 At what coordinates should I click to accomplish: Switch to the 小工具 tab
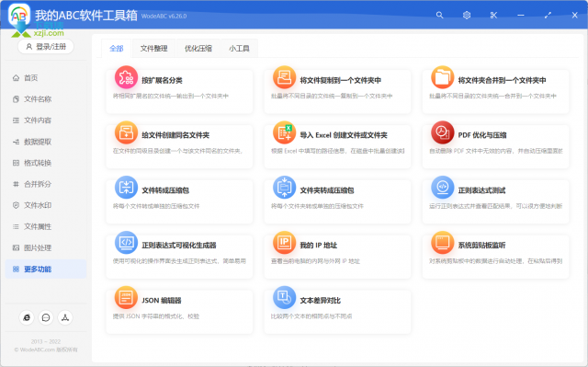(x=239, y=49)
